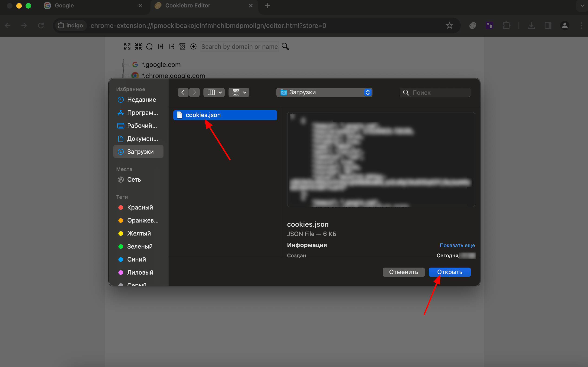Select Документы in the sidebar
Image resolution: width=588 pixels, height=367 pixels.
142,139
